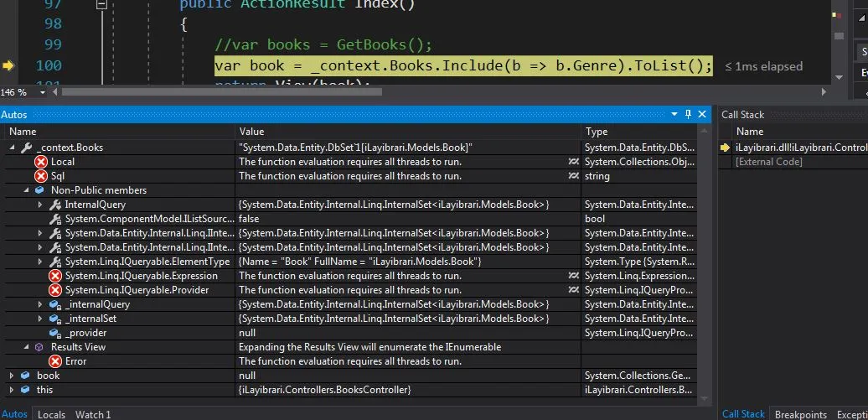Expand the book variable row

click(x=13, y=375)
